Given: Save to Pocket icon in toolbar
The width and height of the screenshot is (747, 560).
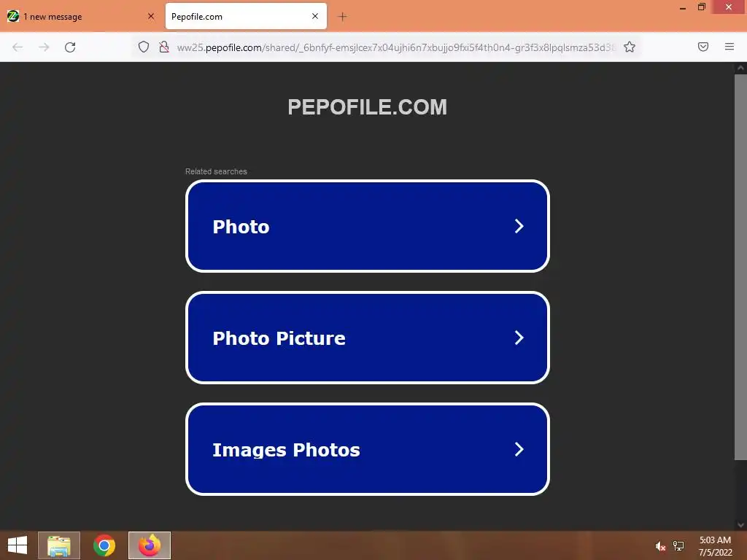Looking at the screenshot, I should pos(703,47).
